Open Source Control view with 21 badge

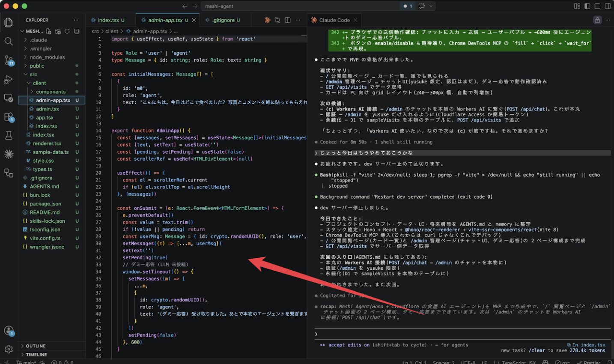point(9,60)
